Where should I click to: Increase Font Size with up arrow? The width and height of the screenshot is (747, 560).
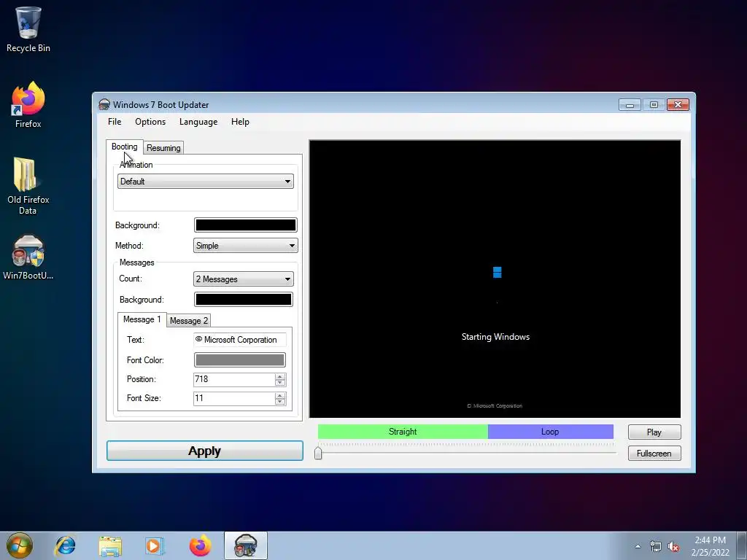280,395
